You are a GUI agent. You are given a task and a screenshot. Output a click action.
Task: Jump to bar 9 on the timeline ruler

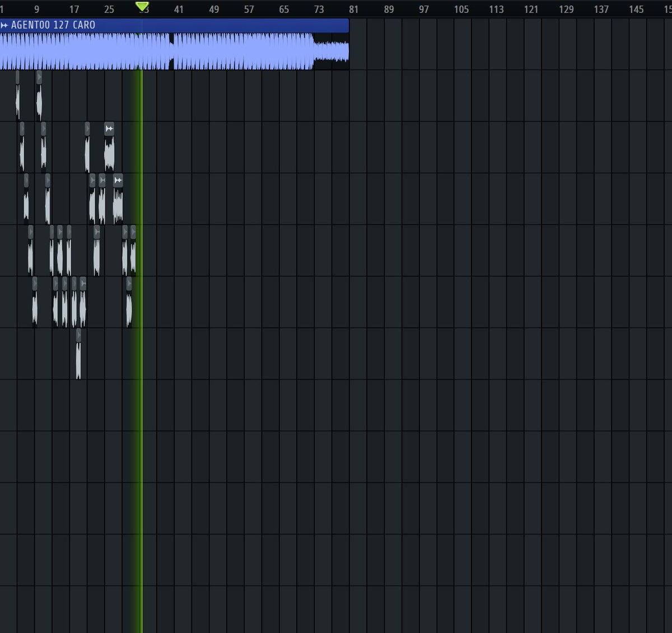pos(37,10)
